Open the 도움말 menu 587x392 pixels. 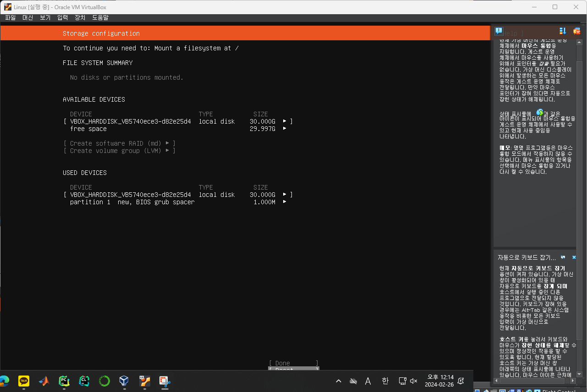pyautogui.click(x=100, y=17)
